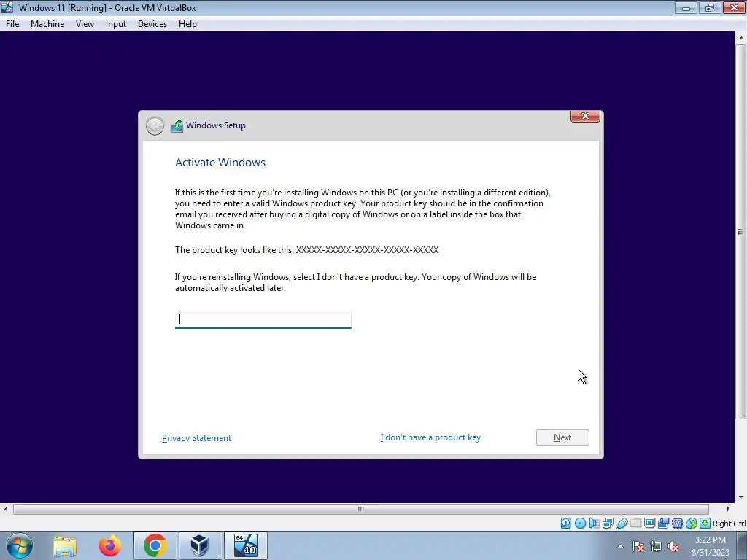Click the Next button
The image size is (747, 560).
click(x=562, y=437)
